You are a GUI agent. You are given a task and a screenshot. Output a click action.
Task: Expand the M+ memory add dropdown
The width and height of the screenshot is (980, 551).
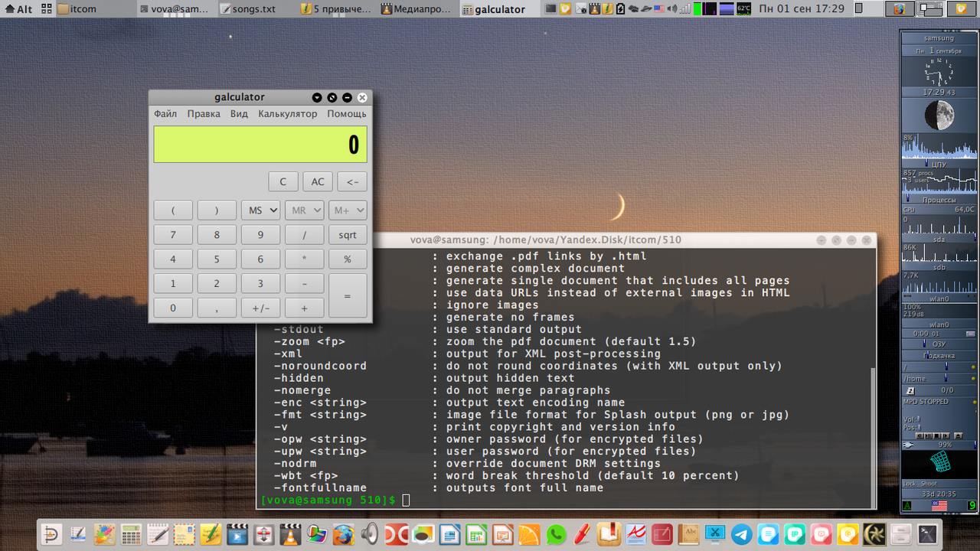click(x=348, y=210)
